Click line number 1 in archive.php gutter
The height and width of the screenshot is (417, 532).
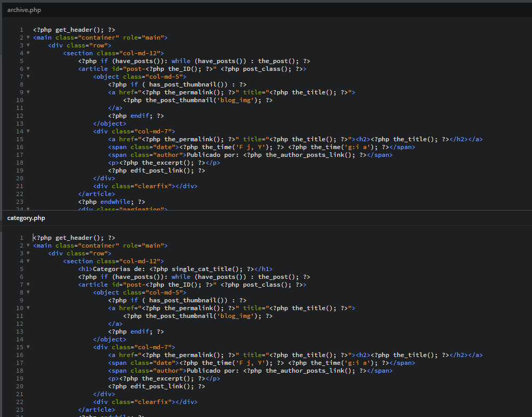tap(21, 30)
